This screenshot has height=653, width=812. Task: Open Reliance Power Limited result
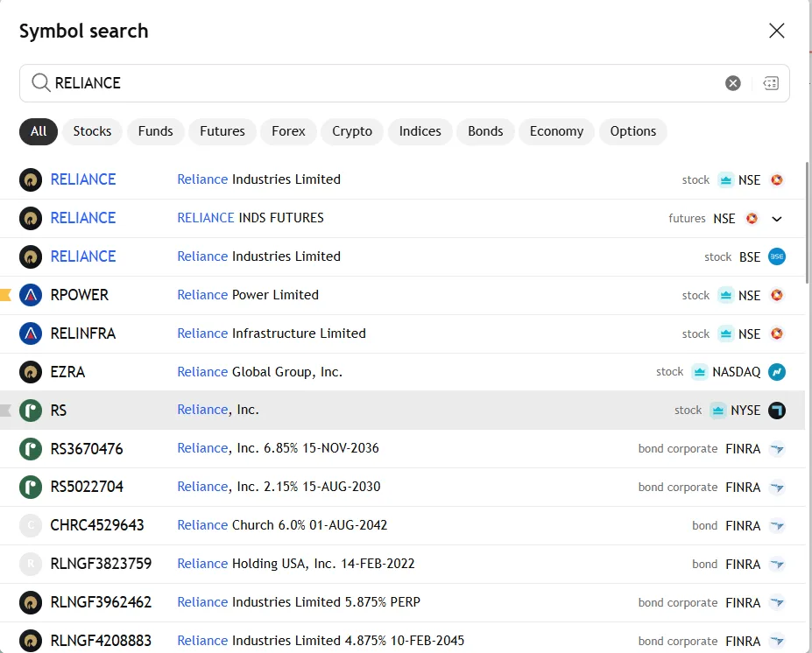[x=402, y=296]
